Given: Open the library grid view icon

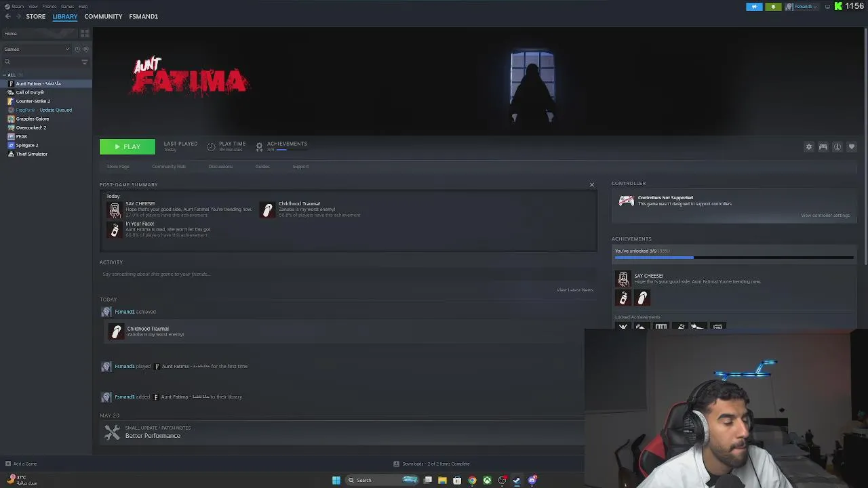Looking at the screenshot, I should pos(85,33).
